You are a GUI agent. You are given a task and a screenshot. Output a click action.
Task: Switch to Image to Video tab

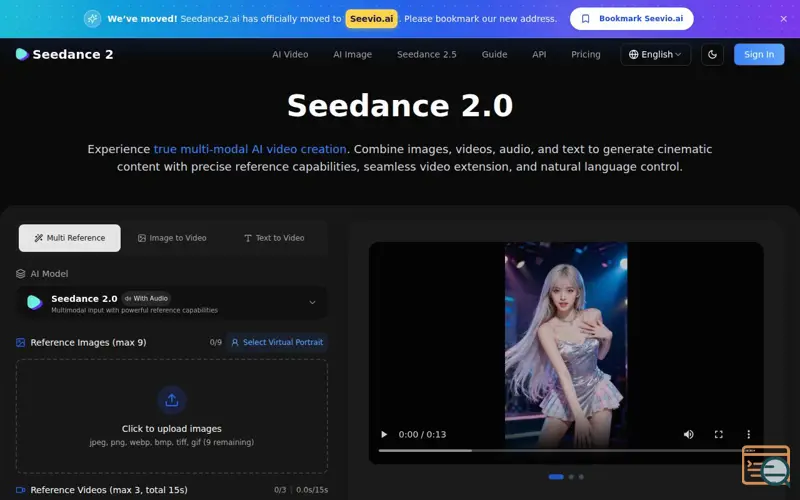point(172,238)
